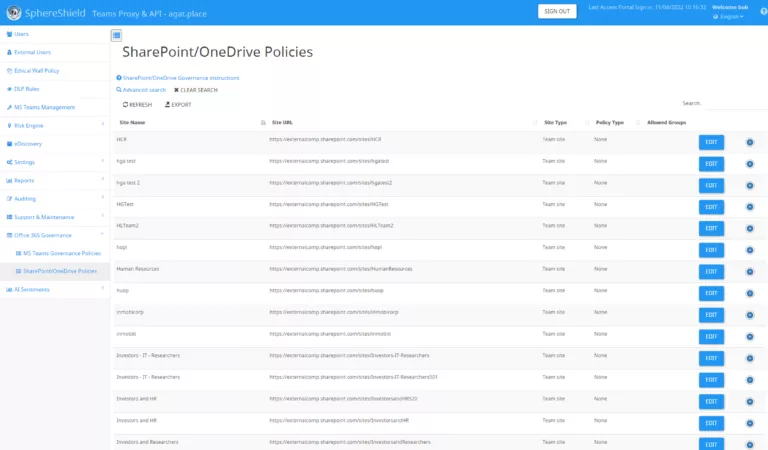The height and width of the screenshot is (450, 768).
Task: Click the Policy Type column header
Action: pos(610,122)
